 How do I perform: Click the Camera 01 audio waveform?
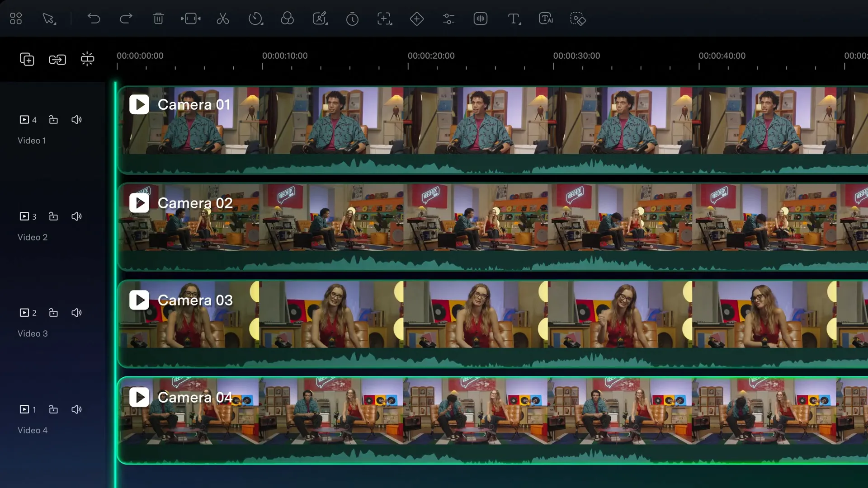coord(493,164)
